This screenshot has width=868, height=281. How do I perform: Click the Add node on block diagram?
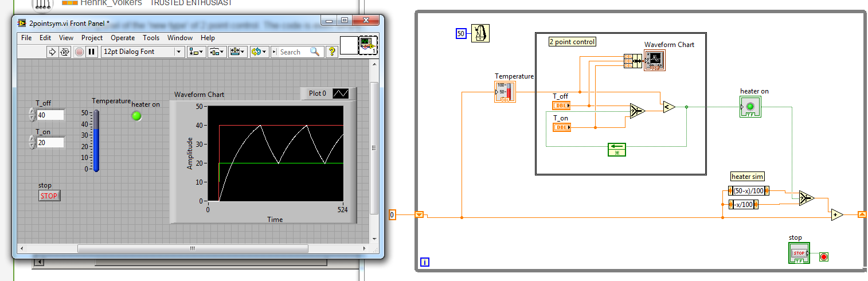coord(836,214)
